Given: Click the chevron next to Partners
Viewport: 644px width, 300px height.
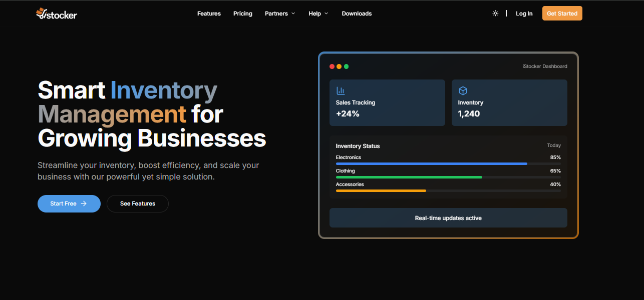Looking at the screenshot, I should 293,13.
